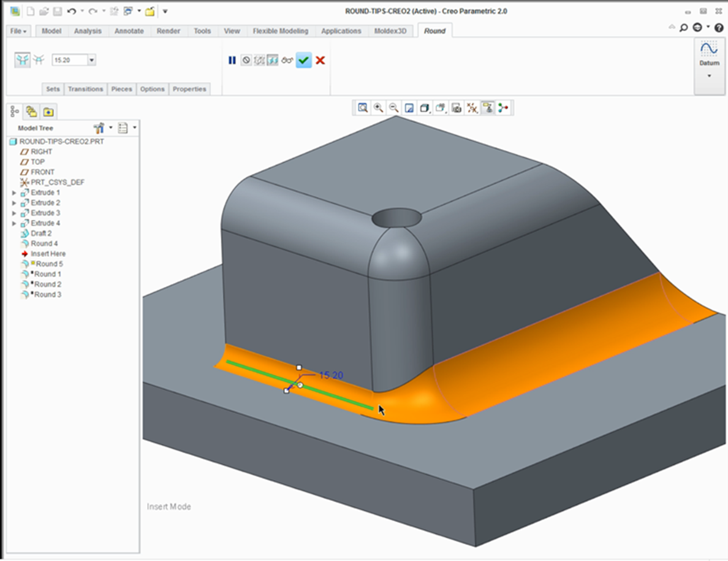This screenshot has width=728, height=561.
Task: Click the Open file folder icon
Action: [x=44, y=11]
